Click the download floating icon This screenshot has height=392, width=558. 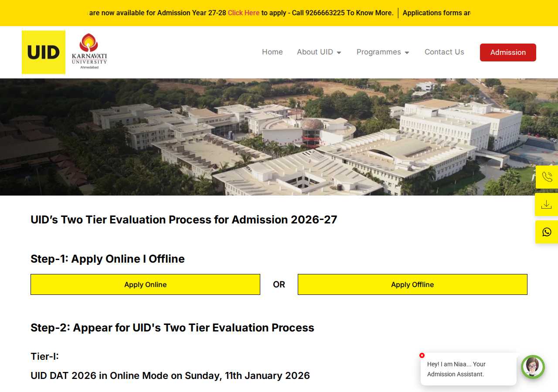pos(547,204)
